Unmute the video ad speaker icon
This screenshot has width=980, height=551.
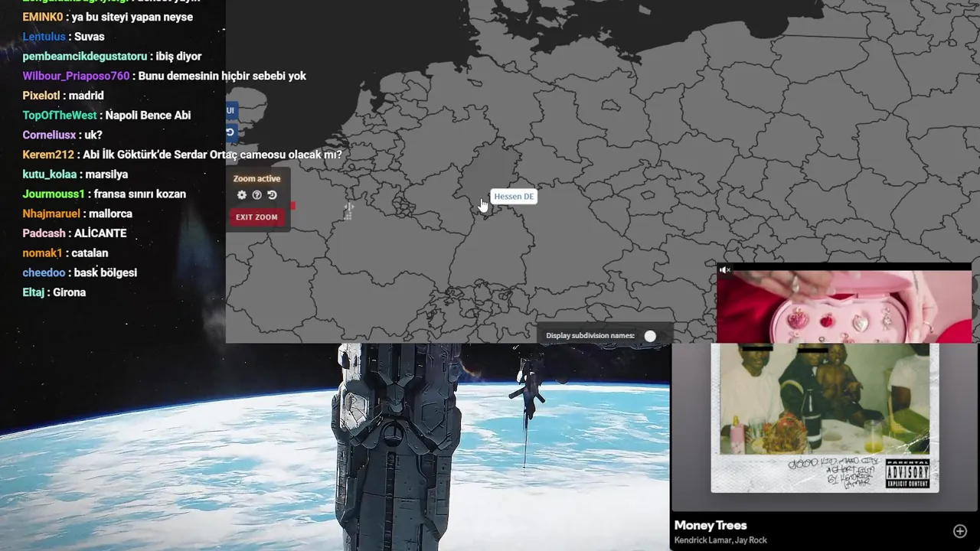pyautogui.click(x=725, y=269)
